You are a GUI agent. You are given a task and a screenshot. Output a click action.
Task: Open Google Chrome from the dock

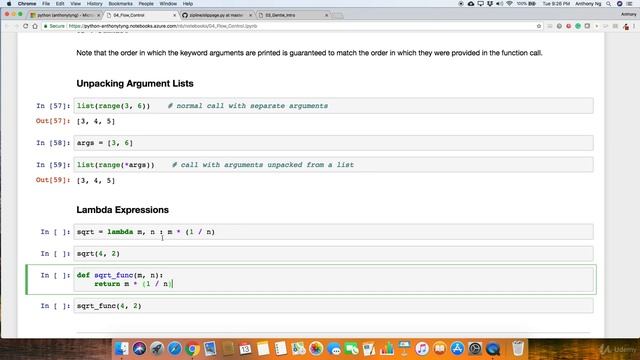tap(192, 349)
